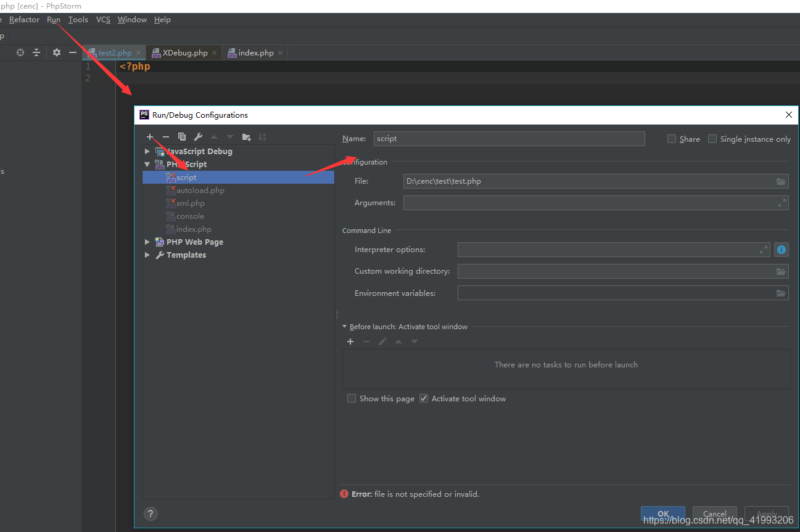This screenshot has width=800, height=532.
Task: Add a before launch task
Action: click(350, 342)
